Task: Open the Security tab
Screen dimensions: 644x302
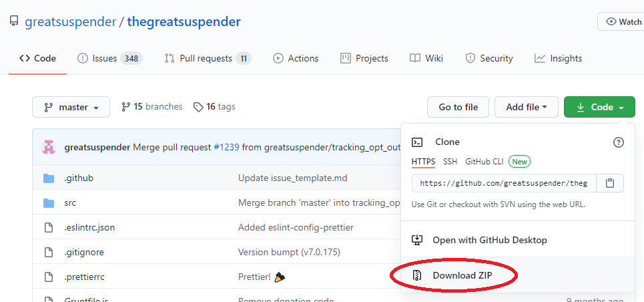Action: [489, 58]
